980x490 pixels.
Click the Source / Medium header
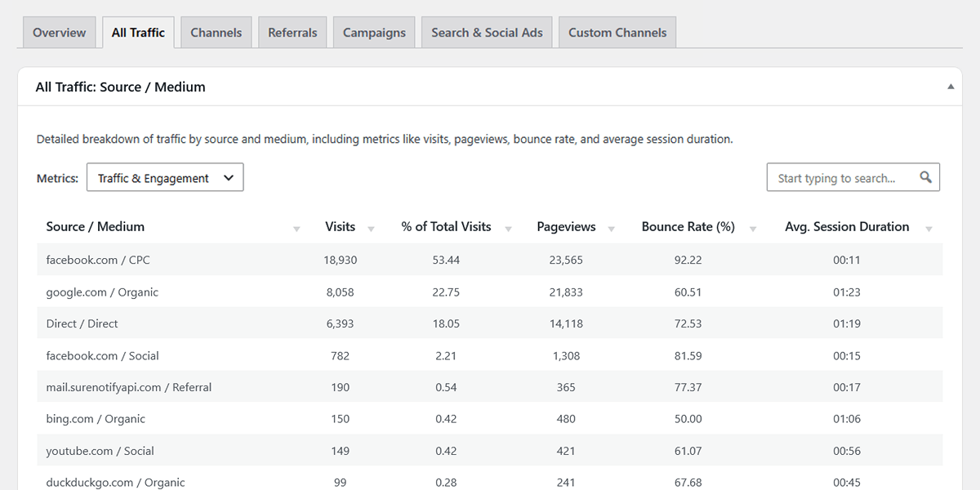pos(95,227)
